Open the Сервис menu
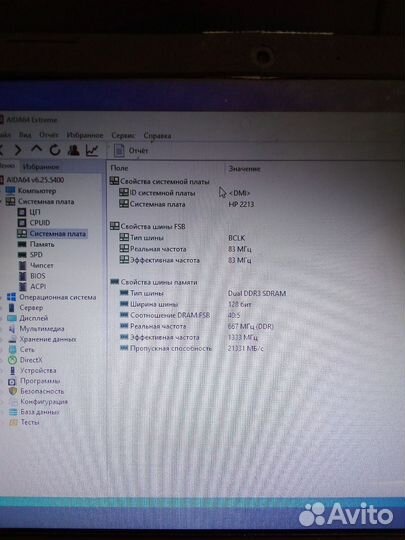The height and width of the screenshot is (540, 405). (x=123, y=135)
